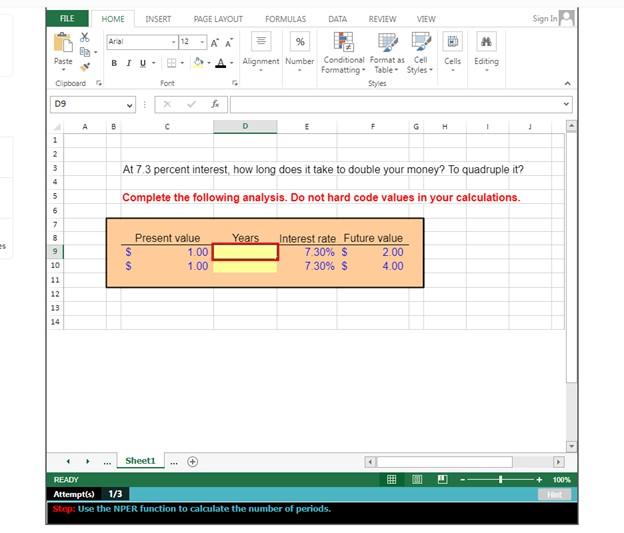Apply cell borders icon
Image resolution: width=624 pixels, height=533 pixels.
click(171, 63)
